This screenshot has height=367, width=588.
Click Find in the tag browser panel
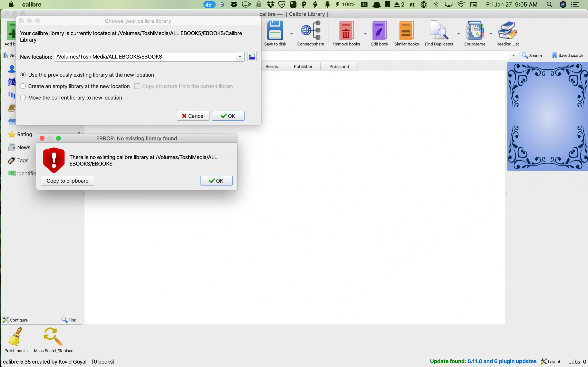pos(69,320)
